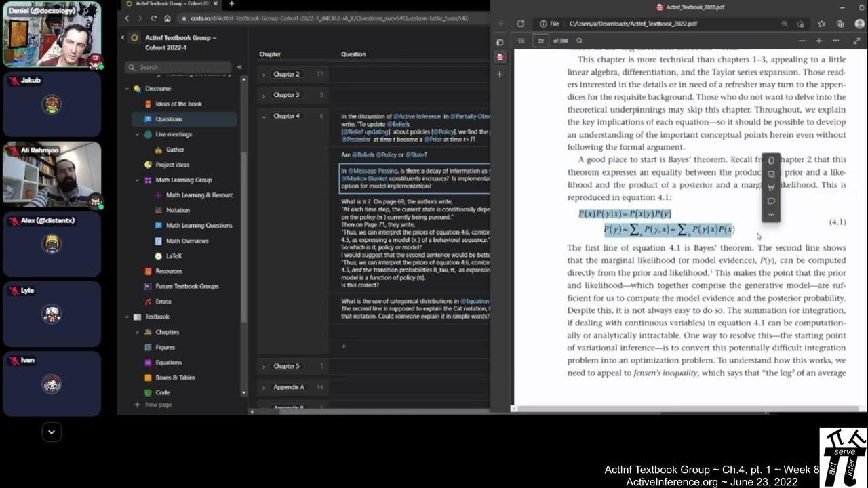Image resolution: width=868 pixels, height=488 pixels.
Task: Open the browser home page icon
Action: [x=167, y=18]
